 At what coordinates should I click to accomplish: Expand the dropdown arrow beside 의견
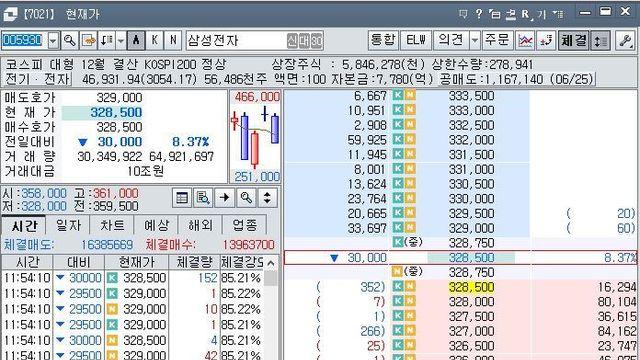tap(475, 40)
